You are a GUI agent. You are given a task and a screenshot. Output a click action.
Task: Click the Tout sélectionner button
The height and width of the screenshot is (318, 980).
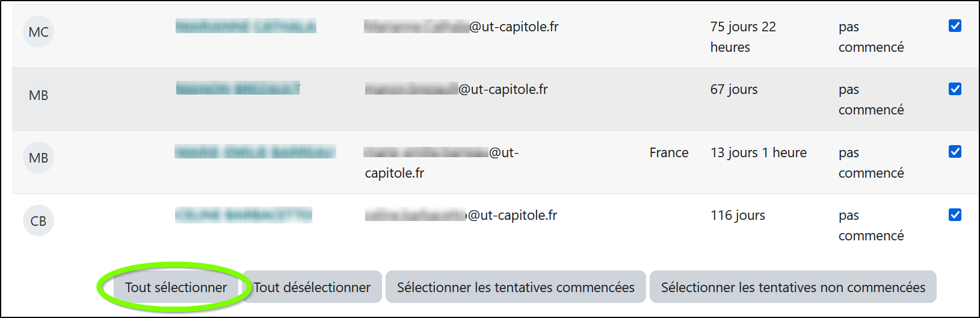[x=176, y=287]
